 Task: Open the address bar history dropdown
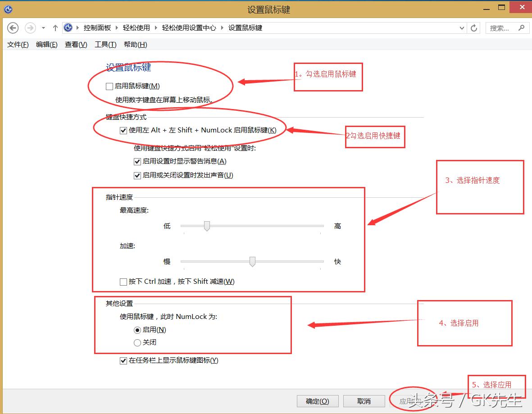coord(461,27)
